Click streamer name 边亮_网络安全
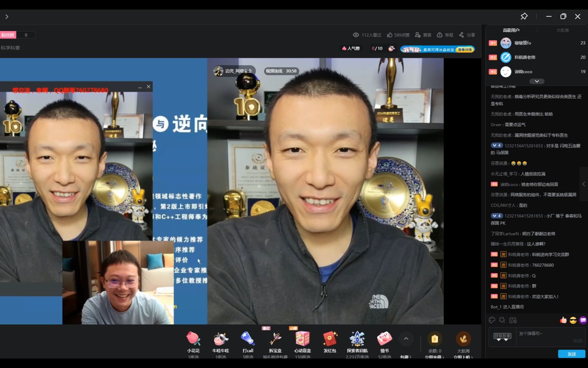The image size is (588, 368). point(239,71)
